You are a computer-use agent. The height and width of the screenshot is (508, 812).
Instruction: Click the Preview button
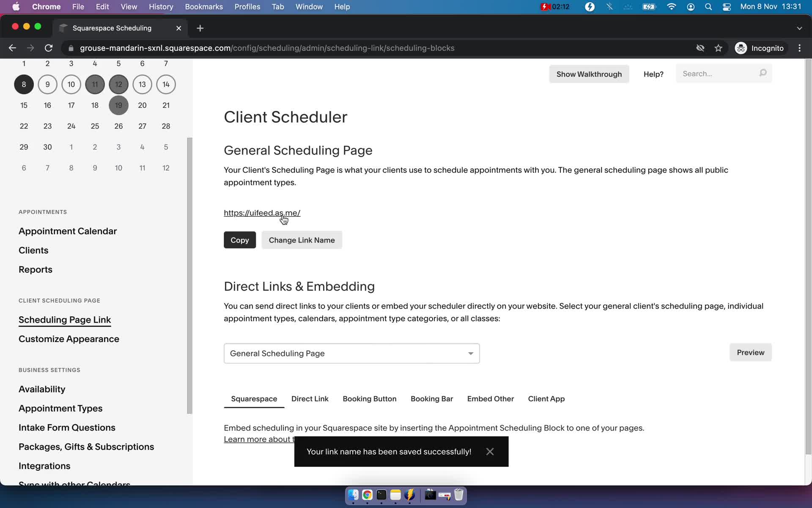click(750, 352)
